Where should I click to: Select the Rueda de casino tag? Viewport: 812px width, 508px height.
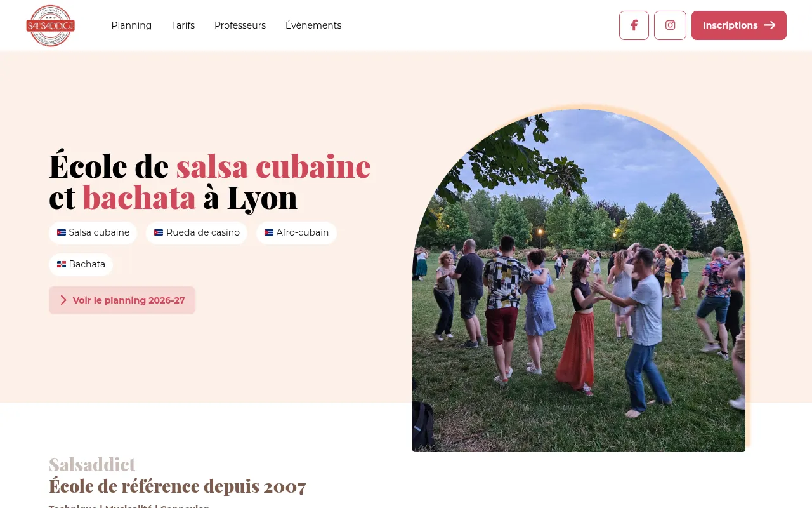click(197, 232)
